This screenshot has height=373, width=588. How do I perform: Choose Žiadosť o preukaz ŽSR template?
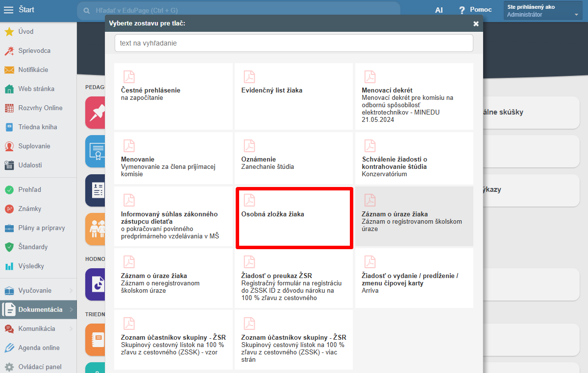pos(294,278)
